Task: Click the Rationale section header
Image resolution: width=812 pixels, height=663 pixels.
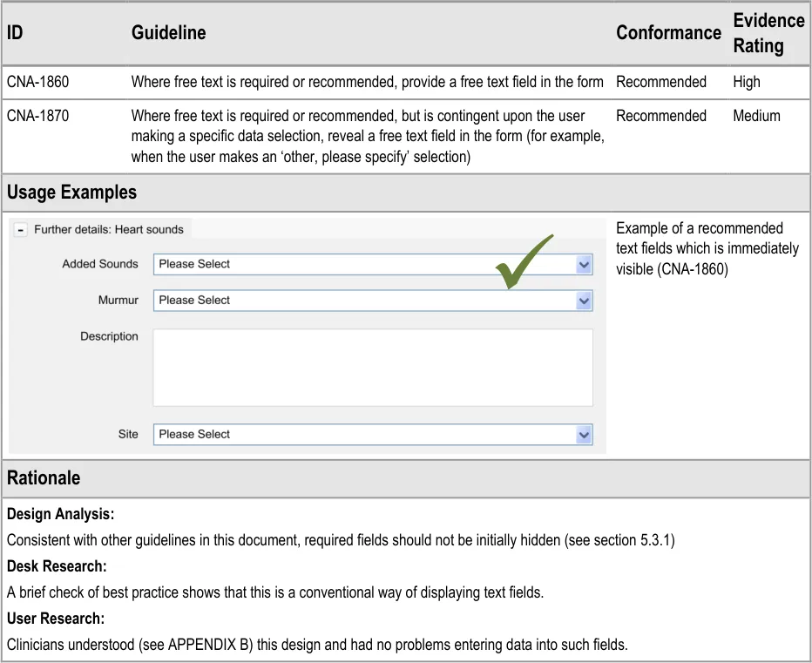Action: pos(44,478)
